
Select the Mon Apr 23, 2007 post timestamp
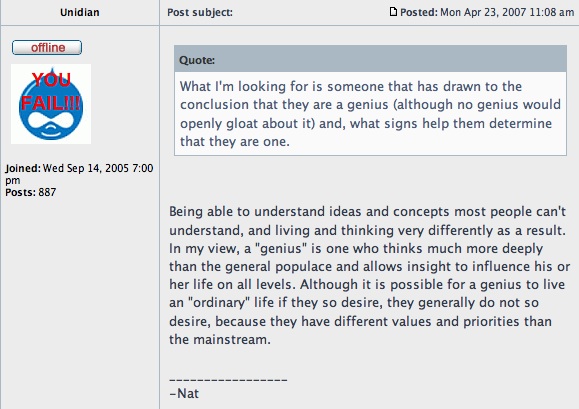click(x=507, y=12)
